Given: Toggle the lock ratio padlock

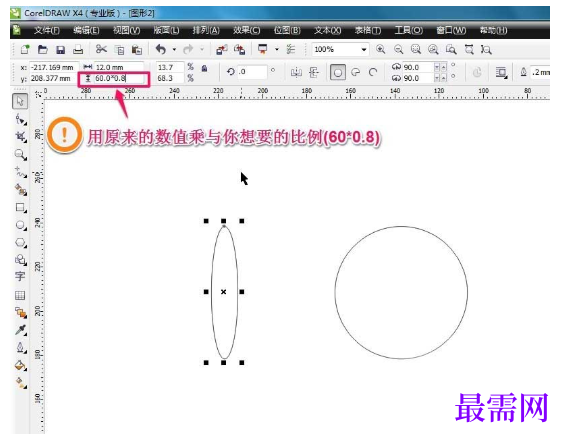Looking at the screenshot, I should point(204,68).
